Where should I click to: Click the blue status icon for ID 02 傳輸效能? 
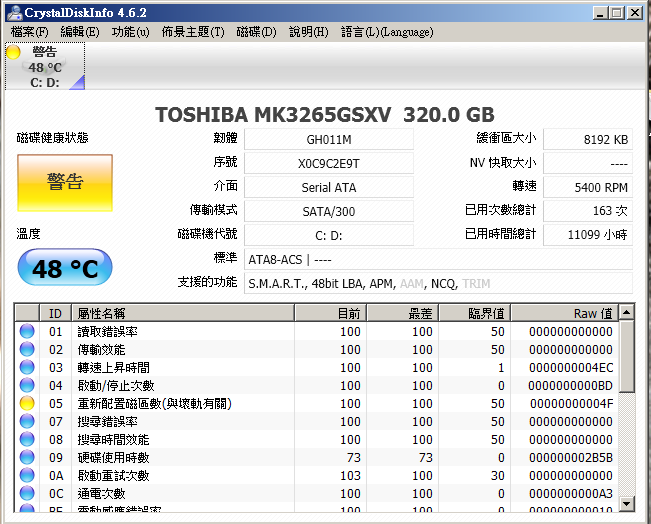[x=27, y=349]
